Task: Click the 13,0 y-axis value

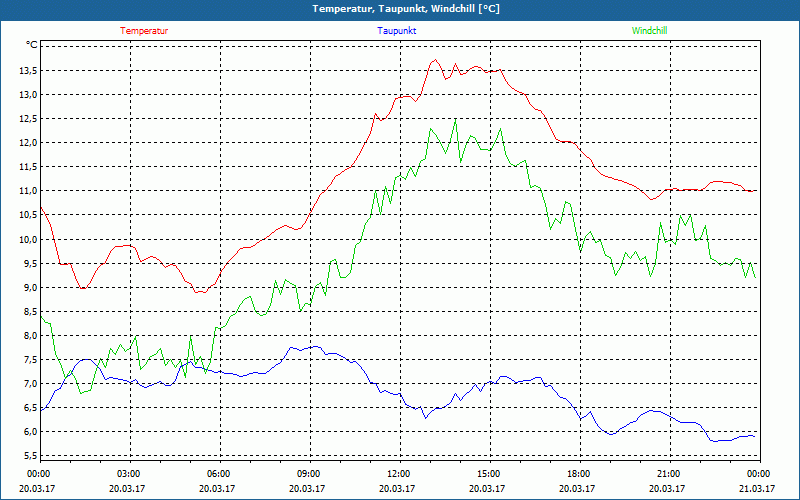Action: (x=28, y=94)
